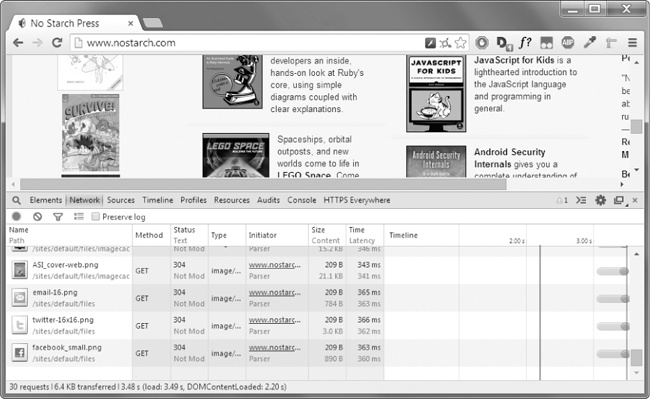Image resolution: width=650 pixels, height=399 pixels.
Task: Click the No Starch Press browser tab
Action: point(75,23)
